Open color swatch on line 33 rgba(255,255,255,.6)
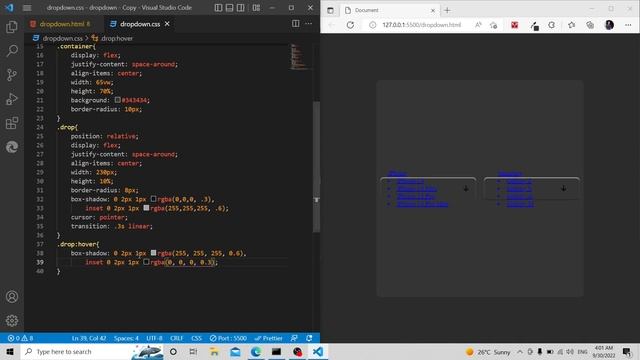Image resolution: width=640 pixels, height=360 pixels. tap(146, 208)
